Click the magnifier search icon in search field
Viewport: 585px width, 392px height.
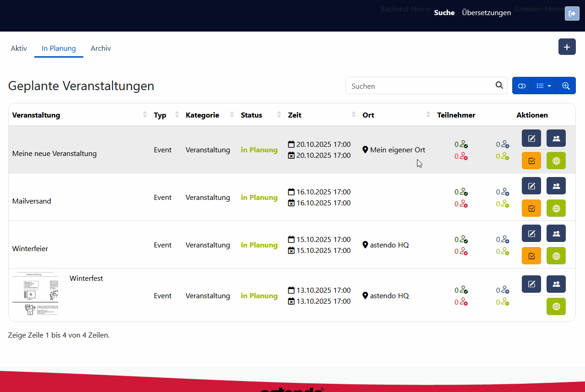point(499,86)
